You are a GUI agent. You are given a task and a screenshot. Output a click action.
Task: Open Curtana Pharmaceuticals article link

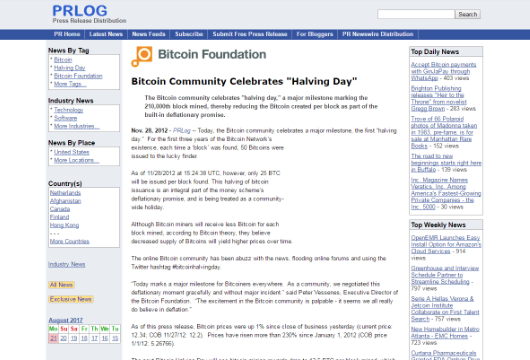[445, 356]
